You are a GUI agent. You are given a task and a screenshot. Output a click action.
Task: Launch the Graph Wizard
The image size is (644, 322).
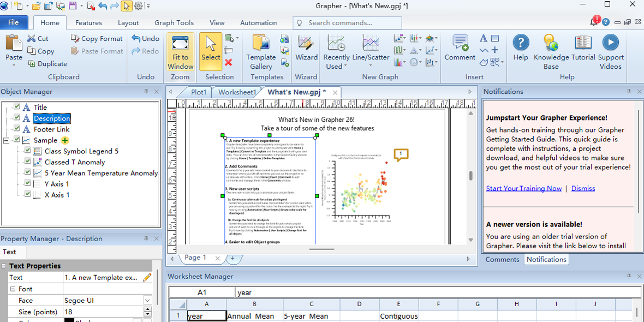tap(306, 48)
